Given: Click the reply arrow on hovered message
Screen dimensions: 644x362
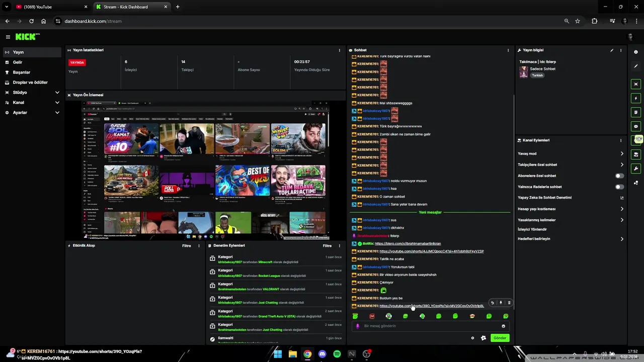Looking at the screenshot, I should coord(492,303).
